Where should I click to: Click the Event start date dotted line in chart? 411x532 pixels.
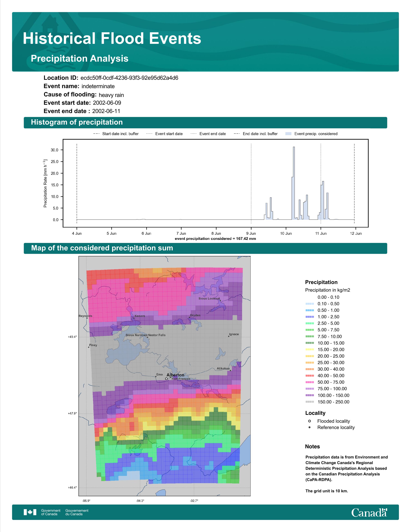[251, 183]
